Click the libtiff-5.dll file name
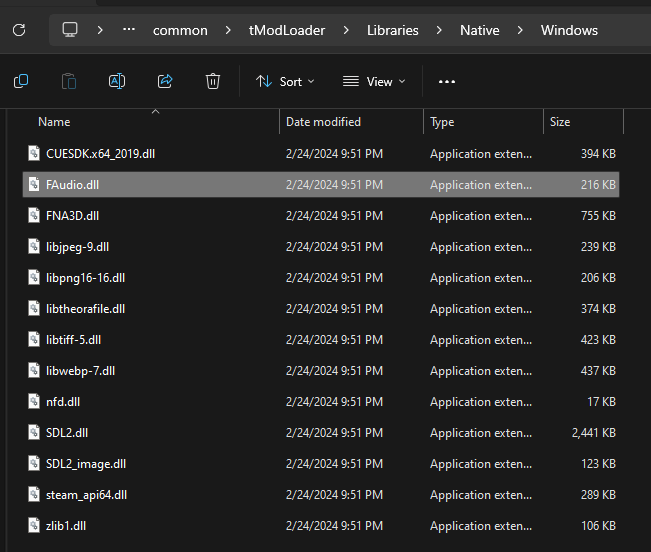This screenshot has height=552, width=651. 73,340
